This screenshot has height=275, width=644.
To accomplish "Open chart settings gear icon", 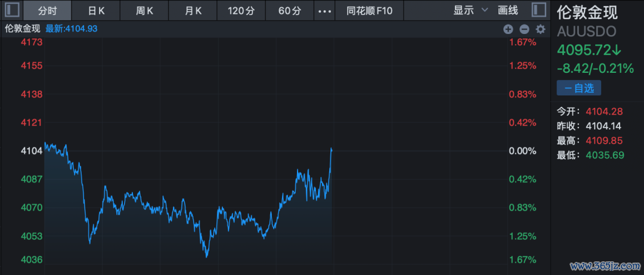I will (540, 29).
